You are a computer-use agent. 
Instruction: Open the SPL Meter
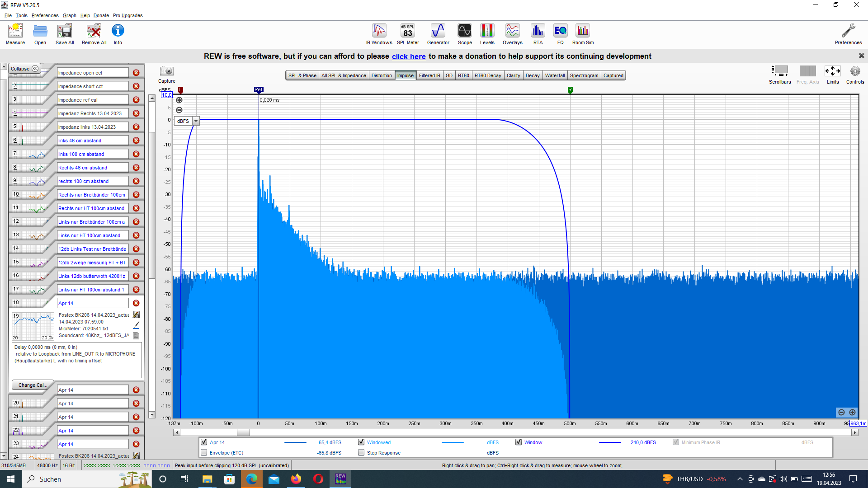(408, 34)
